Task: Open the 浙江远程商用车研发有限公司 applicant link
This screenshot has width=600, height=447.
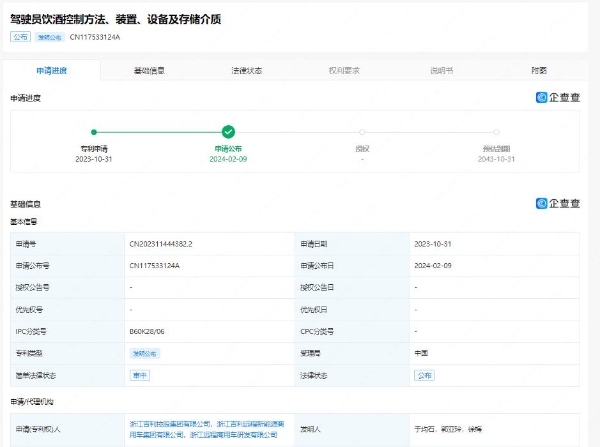Action: point(234,435)
